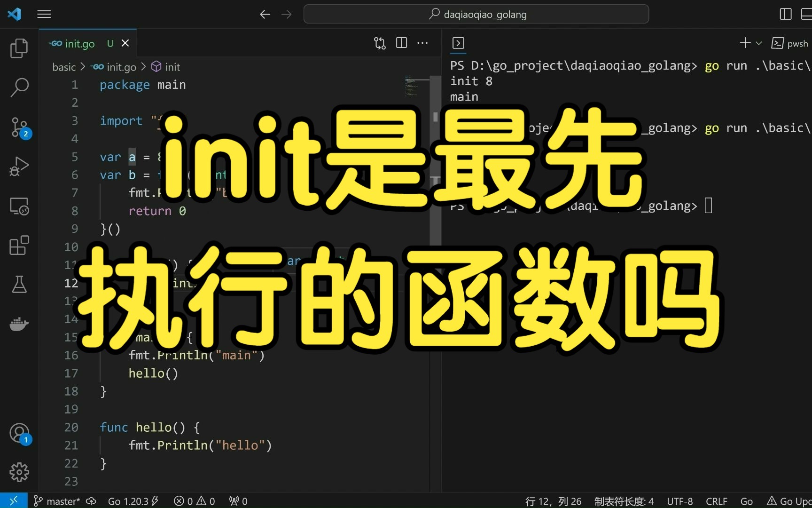Image resolution: width=812 pixels, height=508 pixels.
Task: Place cursor on line 1 package main
Action: pos(143,85)
